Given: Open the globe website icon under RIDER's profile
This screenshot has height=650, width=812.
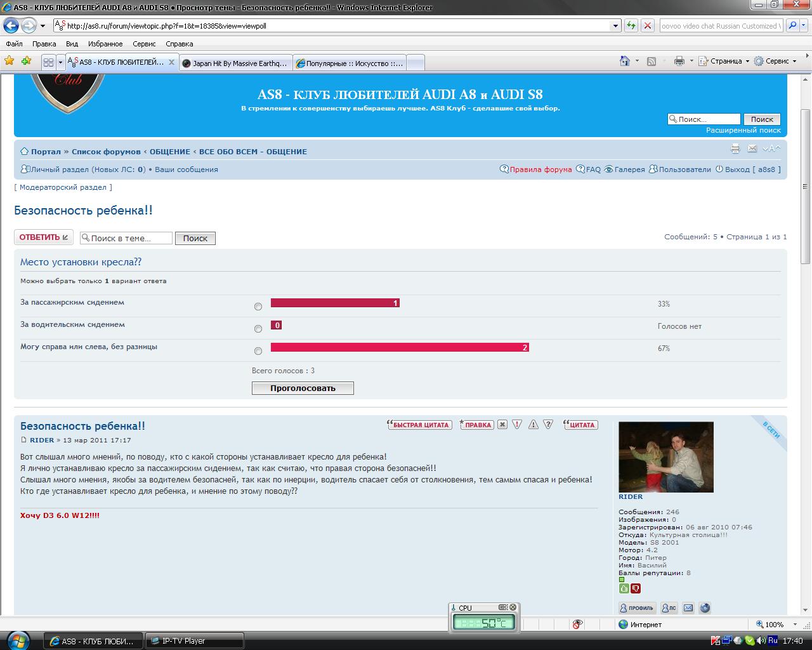Looking at the screenshot, I should tap(705, 608).
